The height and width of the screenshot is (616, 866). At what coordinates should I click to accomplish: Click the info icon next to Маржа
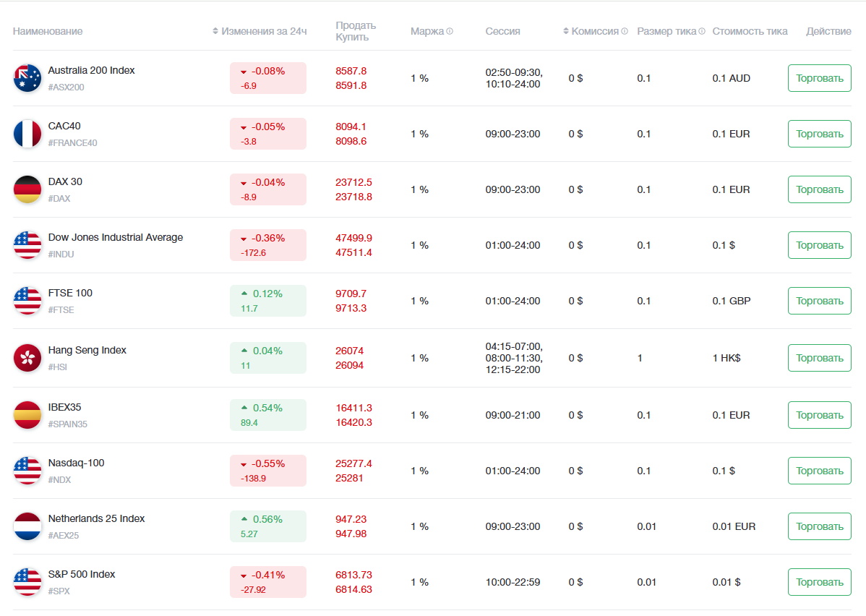[450, 31]
